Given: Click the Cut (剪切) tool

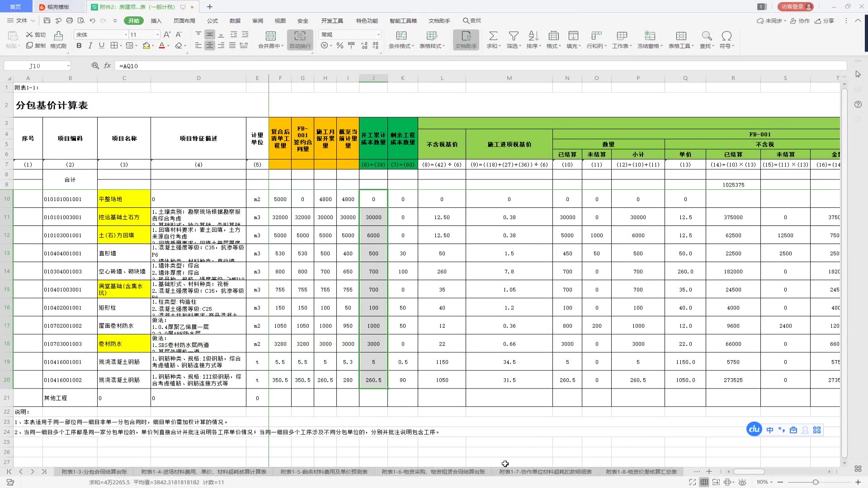Looking at the screenshot, I should [36, 35].
